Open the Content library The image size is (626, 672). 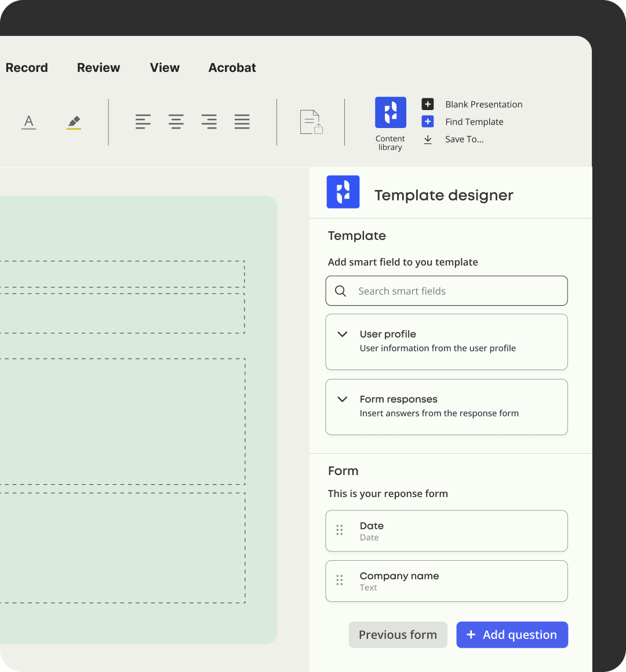pos(390,112)
